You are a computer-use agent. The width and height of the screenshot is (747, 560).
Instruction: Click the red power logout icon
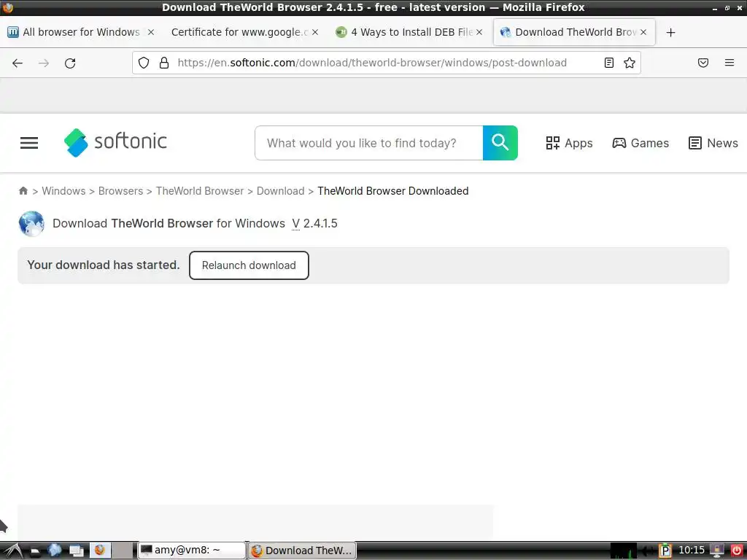pyautogui.click(x=736, y=551)
